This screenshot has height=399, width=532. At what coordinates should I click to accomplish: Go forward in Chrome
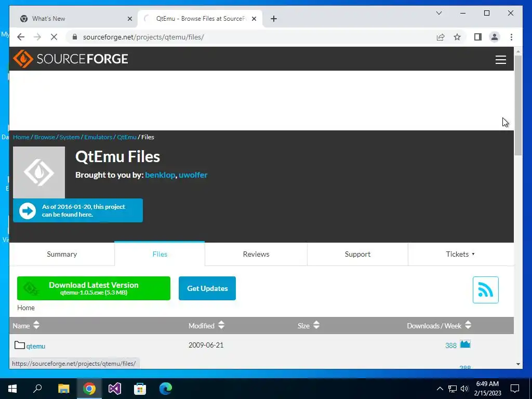37,37
